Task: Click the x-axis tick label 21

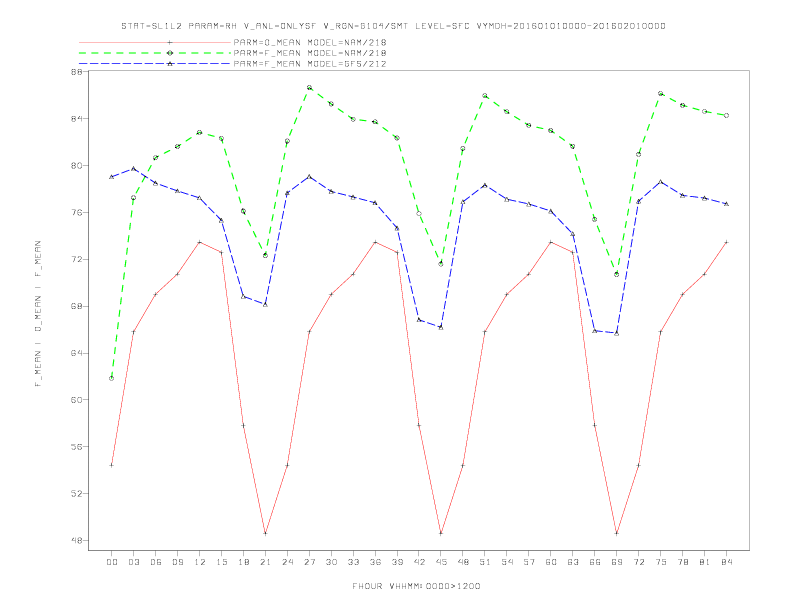Action: (x=265, y=562)
